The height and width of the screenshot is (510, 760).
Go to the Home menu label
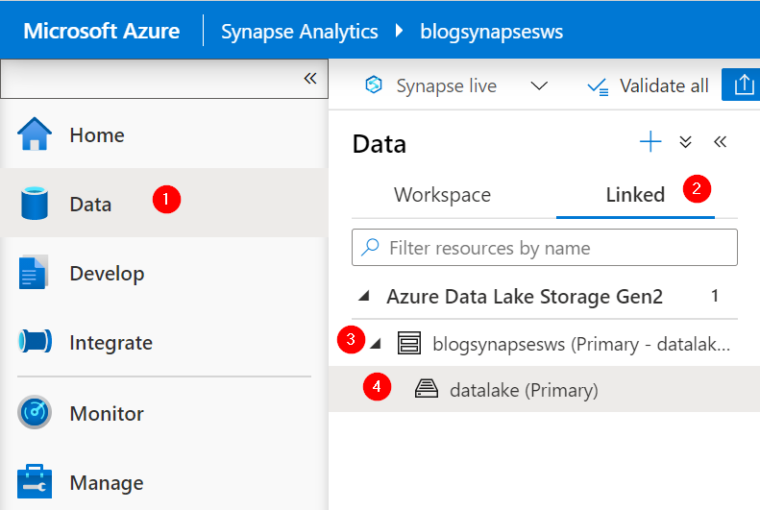point(97,135)
